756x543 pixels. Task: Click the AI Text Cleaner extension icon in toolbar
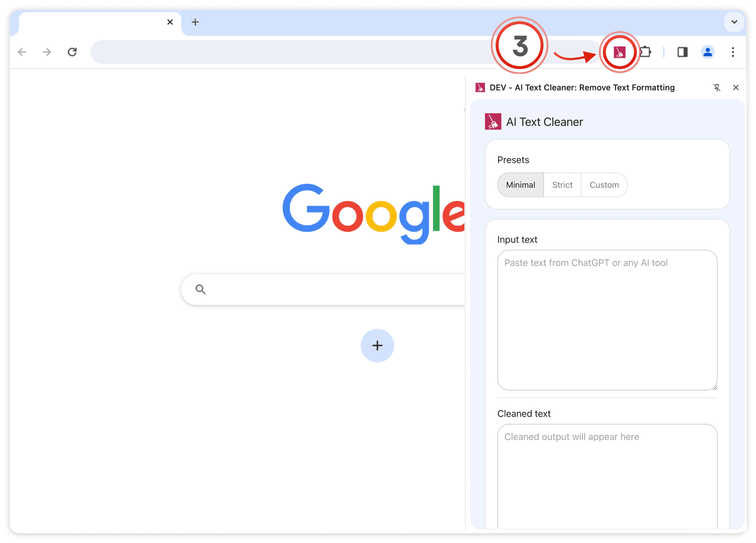click(619, 52)
